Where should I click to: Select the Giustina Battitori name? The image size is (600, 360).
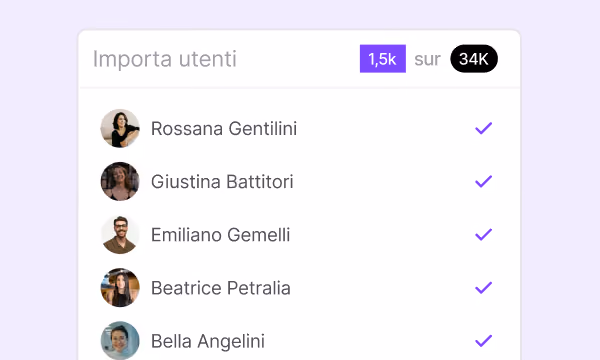click(222, 182)
